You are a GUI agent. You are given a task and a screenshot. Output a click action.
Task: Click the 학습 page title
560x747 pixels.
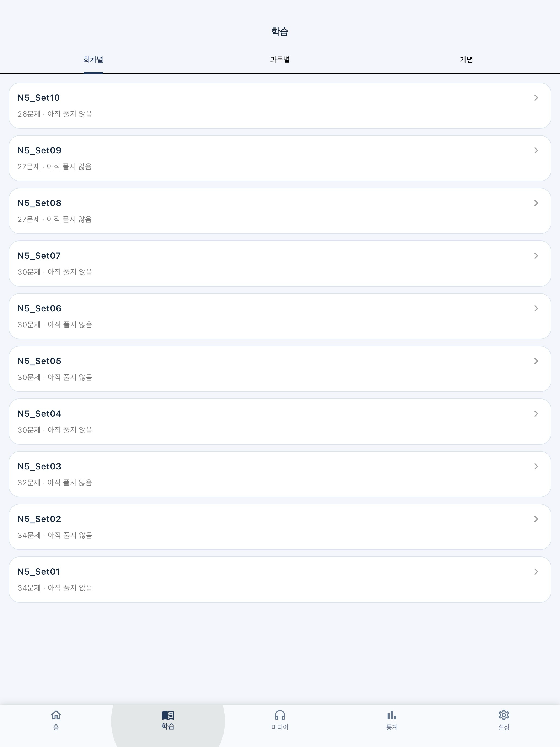280,32
